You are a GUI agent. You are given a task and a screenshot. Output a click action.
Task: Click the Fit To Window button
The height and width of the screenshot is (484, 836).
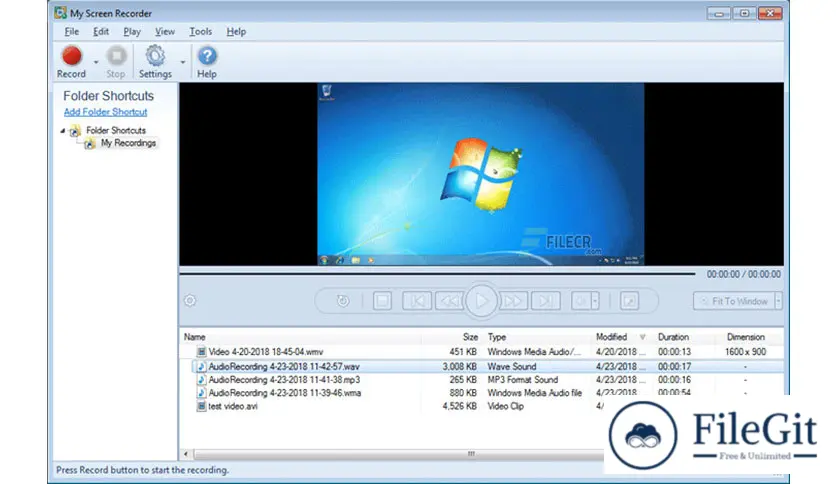734,301
